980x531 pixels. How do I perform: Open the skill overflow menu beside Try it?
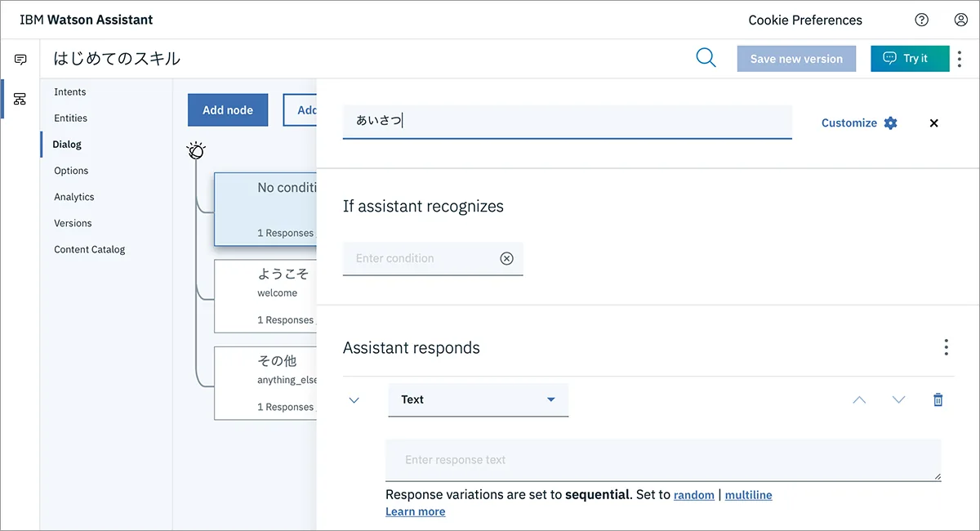pos(960,59)
